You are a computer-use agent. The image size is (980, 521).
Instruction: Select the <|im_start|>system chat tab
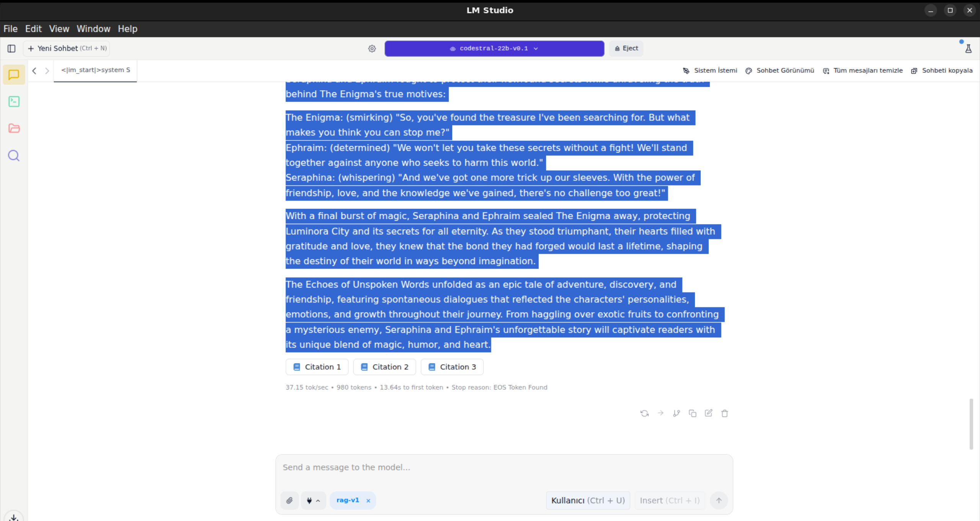click(95, 70)
